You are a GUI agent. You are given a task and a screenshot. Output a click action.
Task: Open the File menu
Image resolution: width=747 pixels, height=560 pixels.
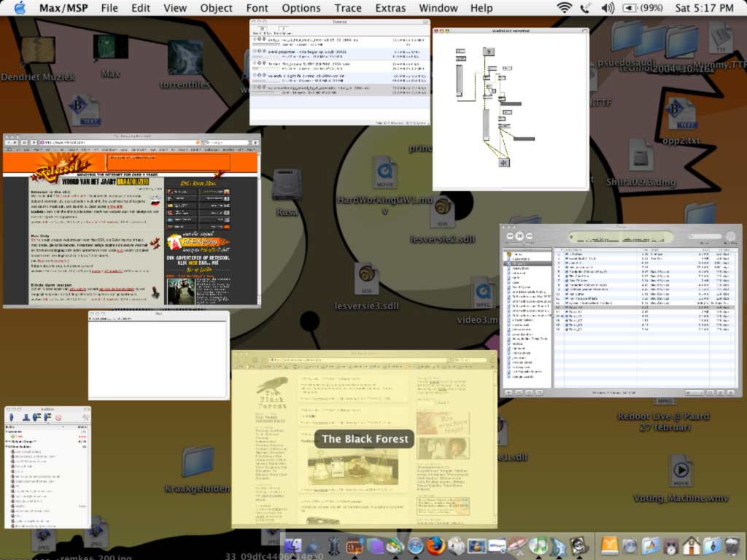109,7
